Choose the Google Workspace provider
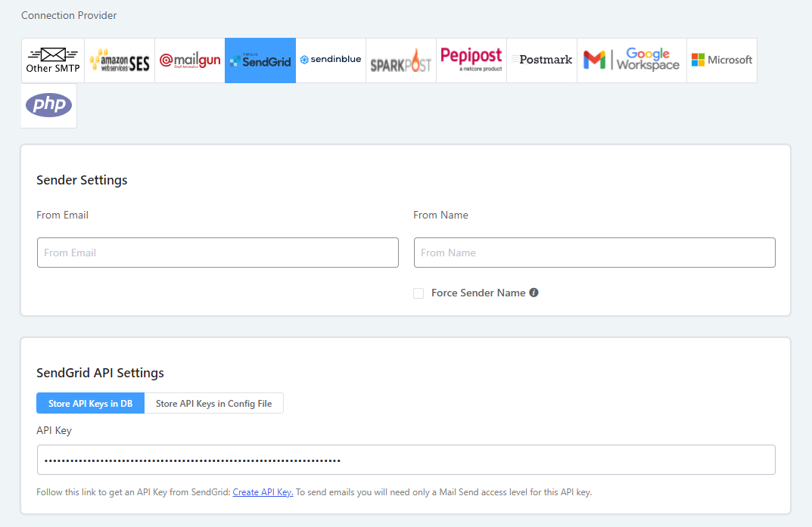The image size is (812, 527). pyautogui.click(x=632, y=60)
